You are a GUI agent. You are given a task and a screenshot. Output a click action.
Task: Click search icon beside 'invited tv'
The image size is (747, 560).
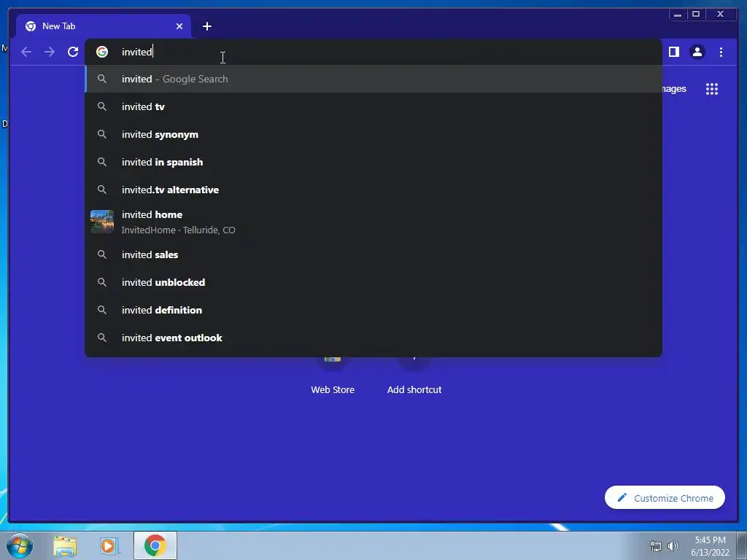pos(102,106)
